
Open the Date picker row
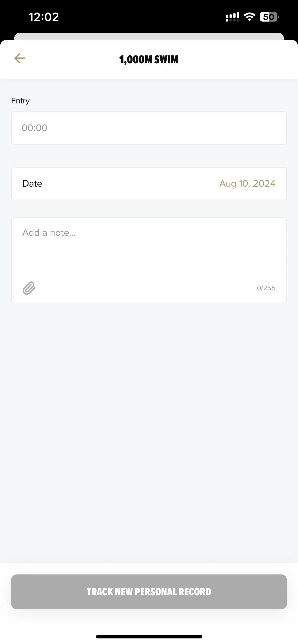click(x=149, y=184)
